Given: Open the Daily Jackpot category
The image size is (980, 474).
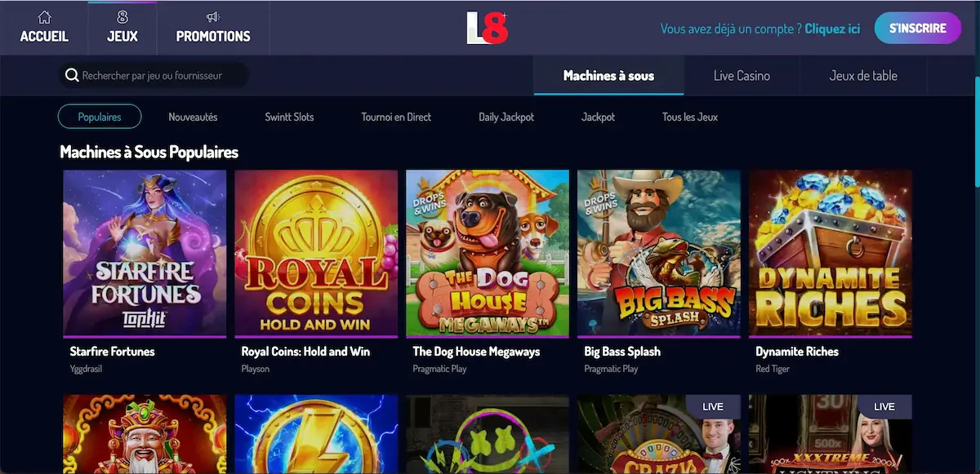Looking at the screenshot, I should click(506, 117).
